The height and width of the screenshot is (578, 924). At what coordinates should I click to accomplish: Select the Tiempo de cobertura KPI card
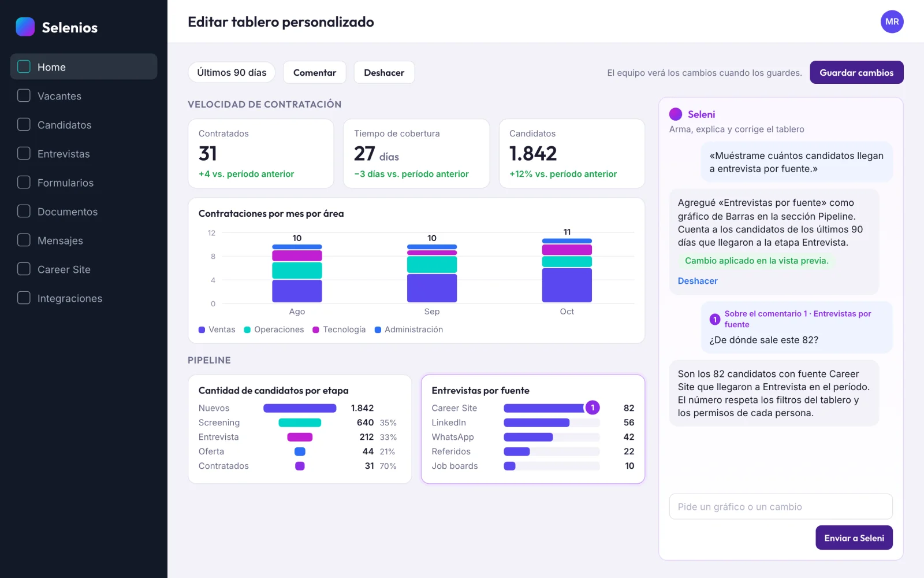click(x=416, y=153)
